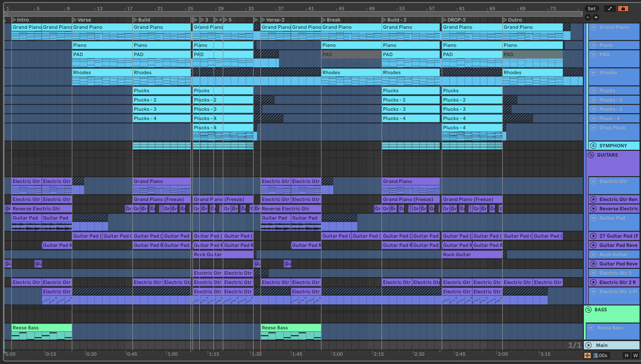
Task: Jump to the Break locator marker
Action: click(323, 20)
